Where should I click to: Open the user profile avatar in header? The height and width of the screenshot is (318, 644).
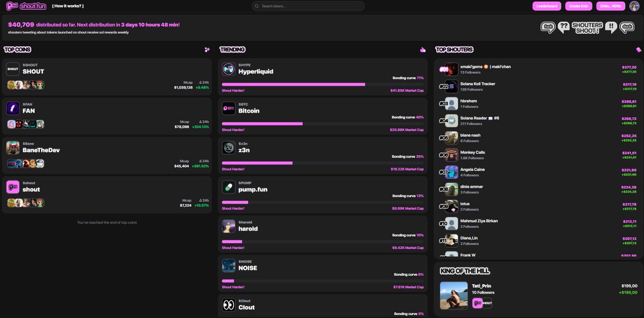pyautogui.click(x=634, y=6)
